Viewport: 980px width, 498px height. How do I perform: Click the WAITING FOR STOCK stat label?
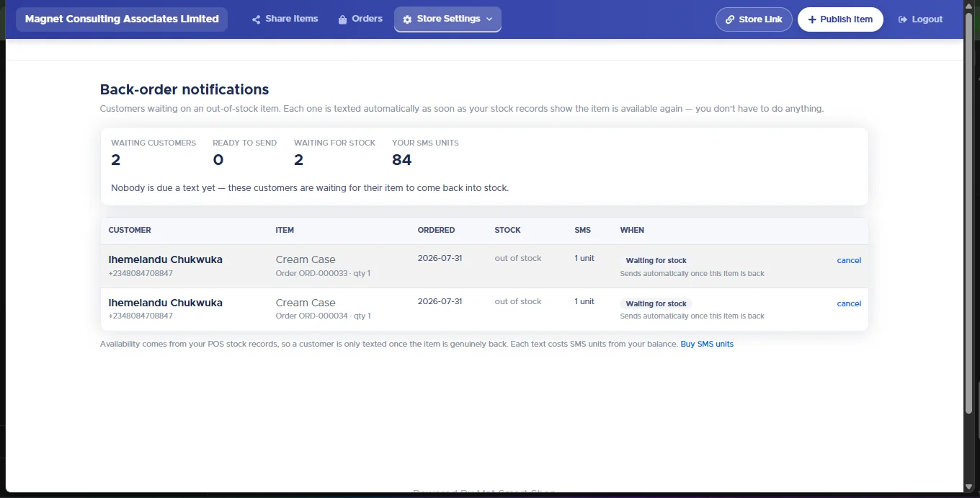(x=334, y=143)
